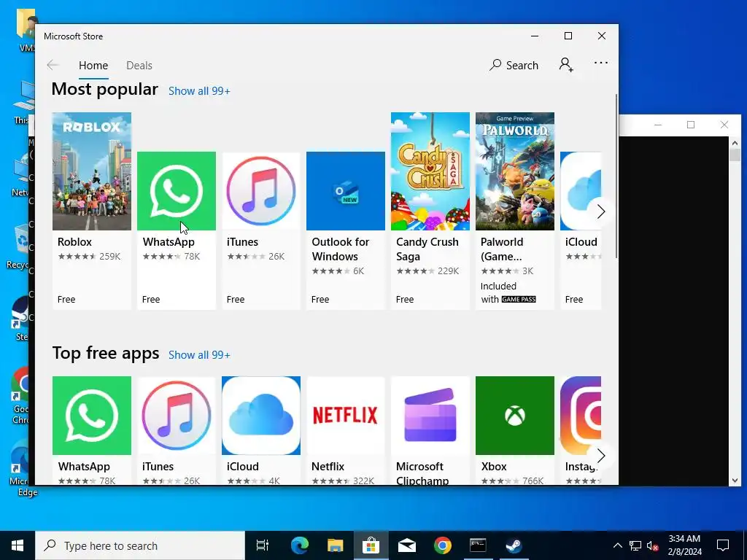Click Microsoft Store taskbar icon
The width and height of the screenshot is (747, 560).
point(371,545)
